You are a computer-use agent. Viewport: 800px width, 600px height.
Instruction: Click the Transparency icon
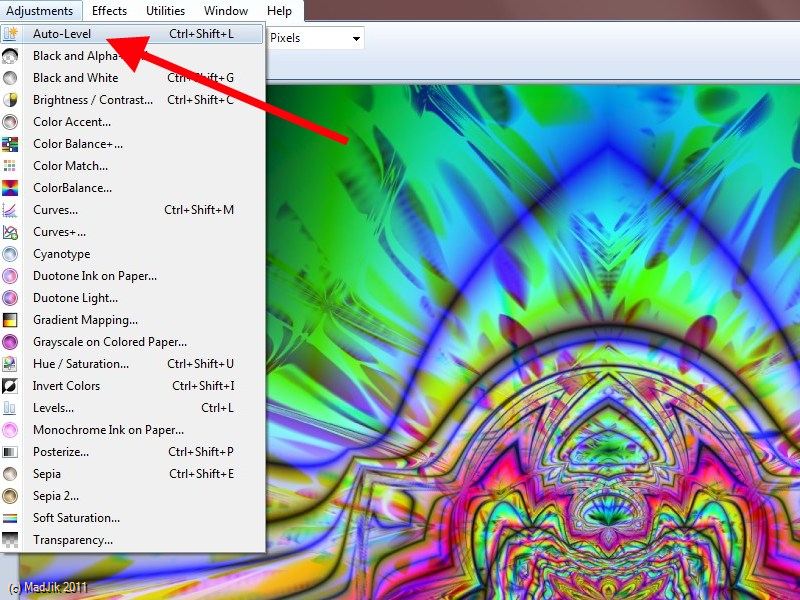coord(10,540)
